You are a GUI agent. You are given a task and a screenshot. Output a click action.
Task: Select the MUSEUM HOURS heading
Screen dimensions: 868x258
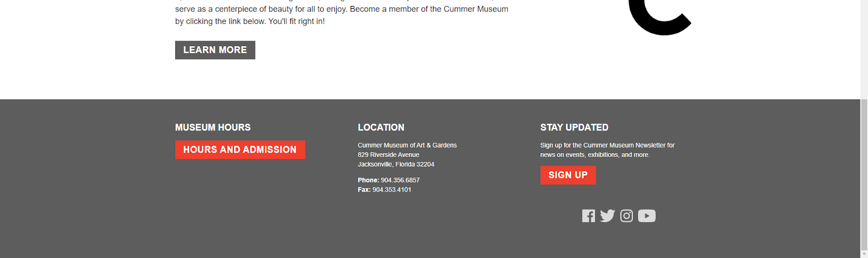coord(213,128)
